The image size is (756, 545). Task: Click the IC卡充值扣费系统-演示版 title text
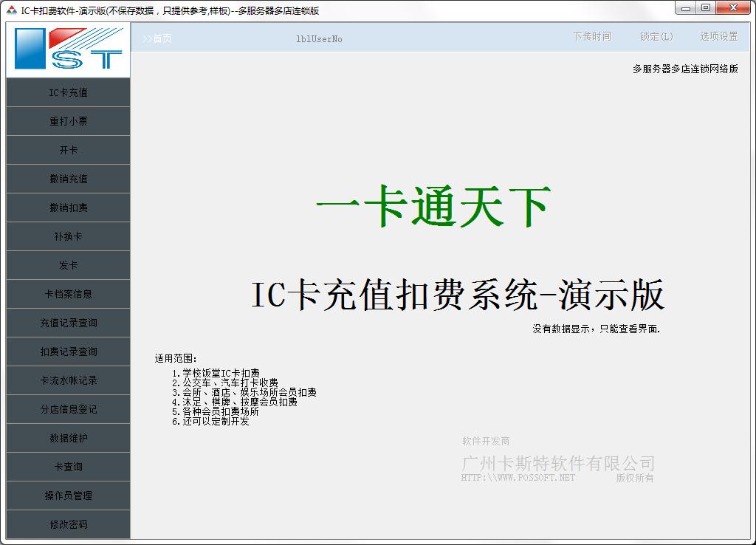(458, 294)
